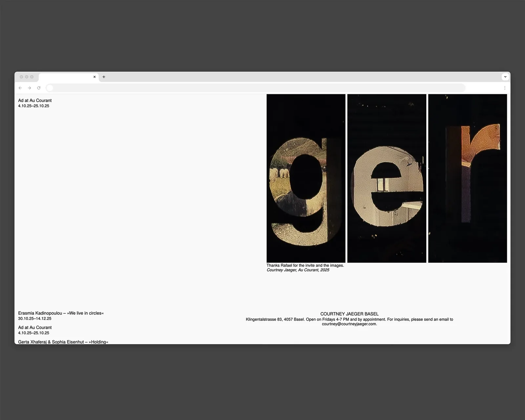525x420 pixels.
Task: Click the red close traffic light
Action: click(21, 77)
